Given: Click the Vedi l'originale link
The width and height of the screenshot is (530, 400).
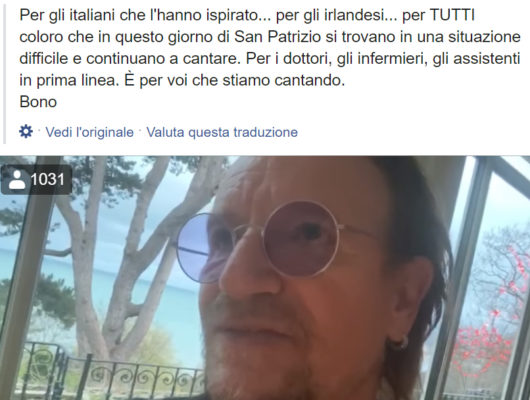Looking at the screenshot, I should click(90, 132).
